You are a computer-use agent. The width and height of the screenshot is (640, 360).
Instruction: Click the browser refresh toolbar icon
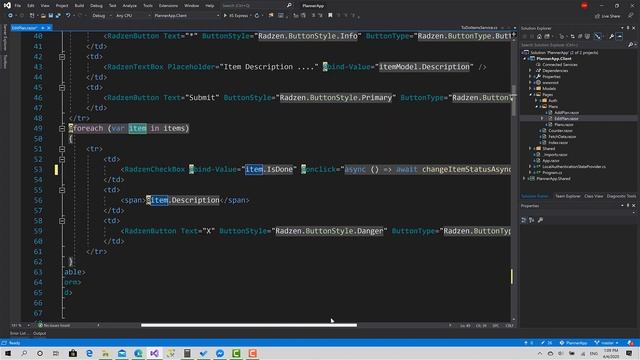(257, 16)
